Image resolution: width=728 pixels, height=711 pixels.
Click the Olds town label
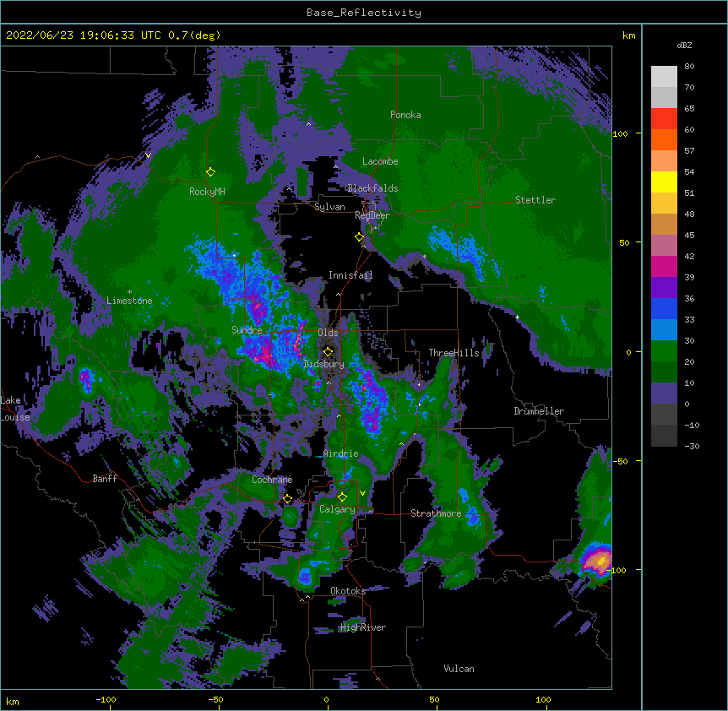pyautogui.click(x=328, y=333)
